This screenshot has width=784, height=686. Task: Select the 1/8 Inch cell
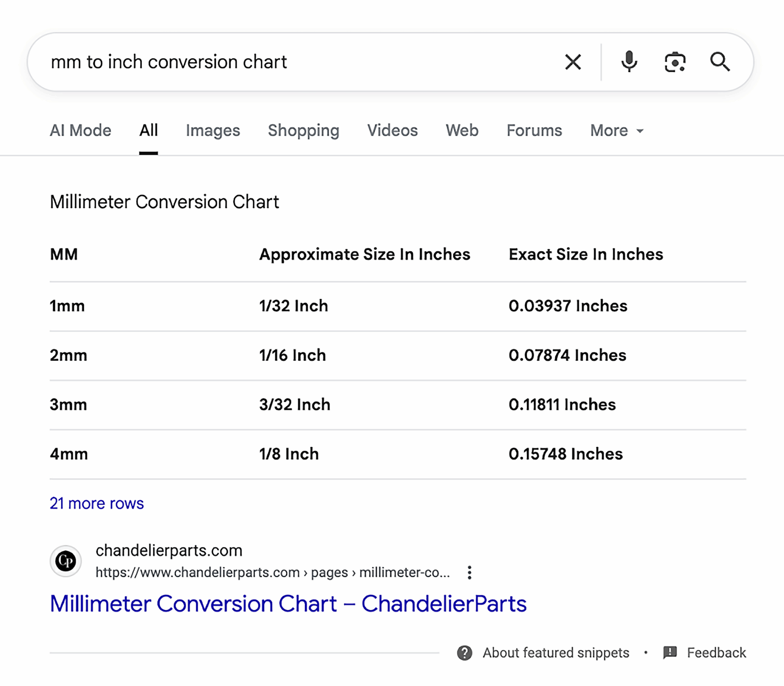point(289,454)
